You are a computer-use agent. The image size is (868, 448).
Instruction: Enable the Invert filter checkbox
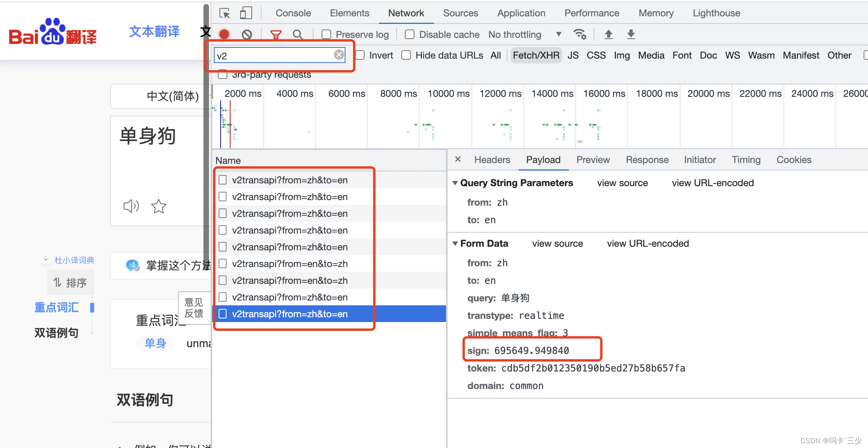[x=360, y=55]
